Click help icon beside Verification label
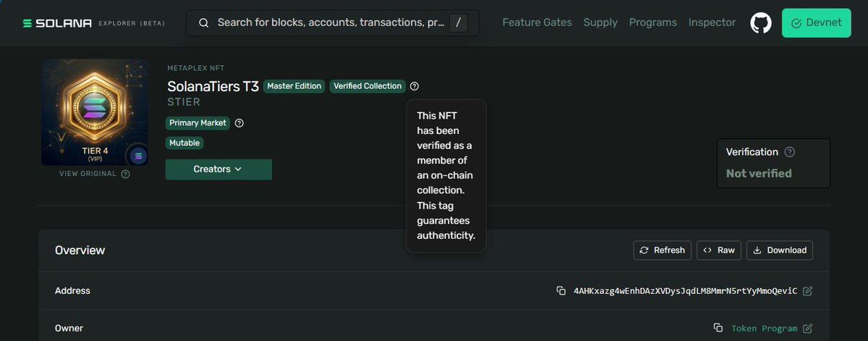868x341 pixels. click(790, 152)
